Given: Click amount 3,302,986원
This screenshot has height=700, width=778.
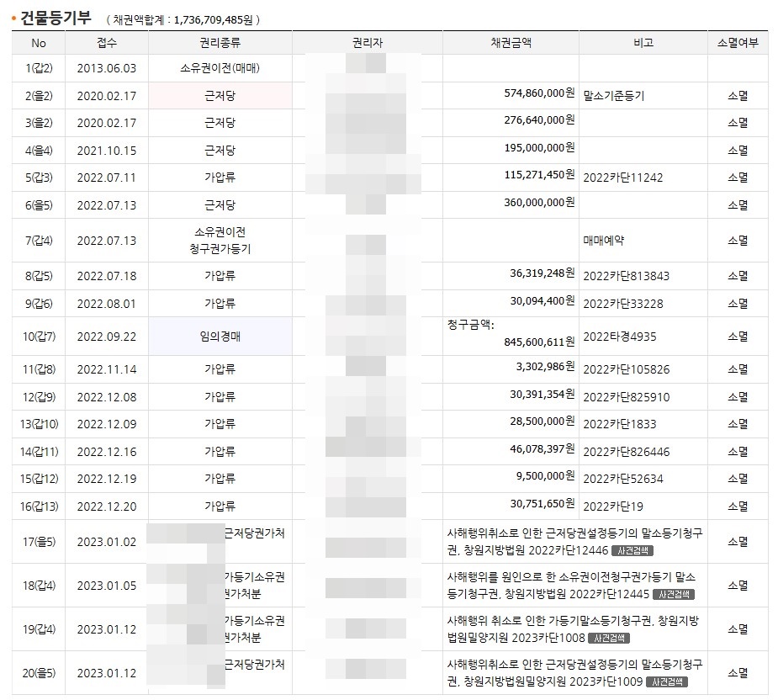Looking at the screenshot, I should coord(545,366).
